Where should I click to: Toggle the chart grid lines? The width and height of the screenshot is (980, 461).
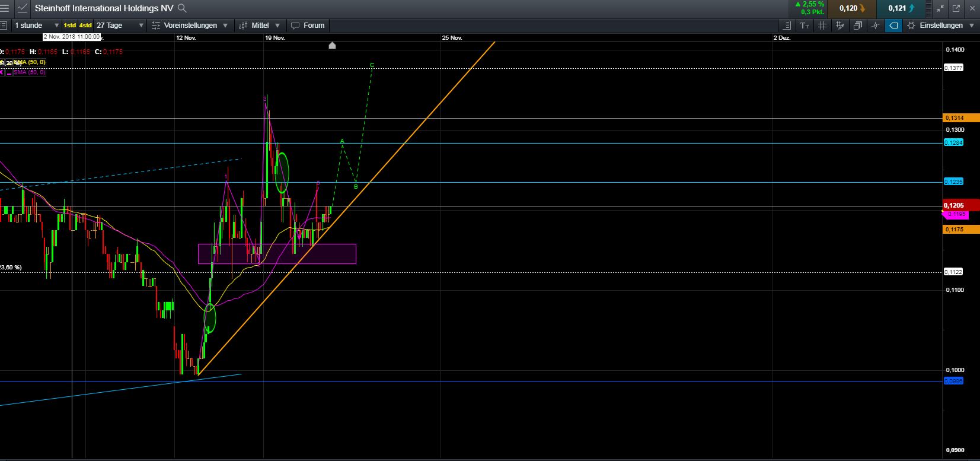pyautogui.click(x=822, y=26)
